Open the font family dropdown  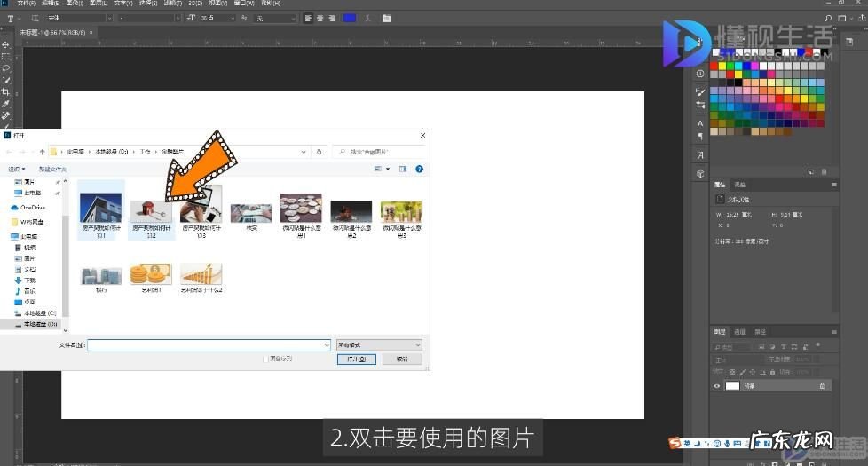point(109,19)
